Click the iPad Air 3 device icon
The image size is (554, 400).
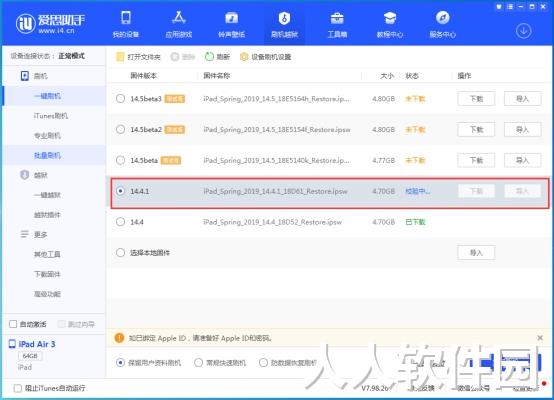12,344
